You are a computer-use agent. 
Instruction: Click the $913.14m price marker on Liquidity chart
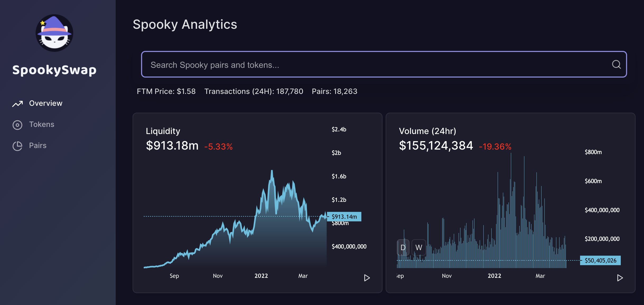[344, 217]
